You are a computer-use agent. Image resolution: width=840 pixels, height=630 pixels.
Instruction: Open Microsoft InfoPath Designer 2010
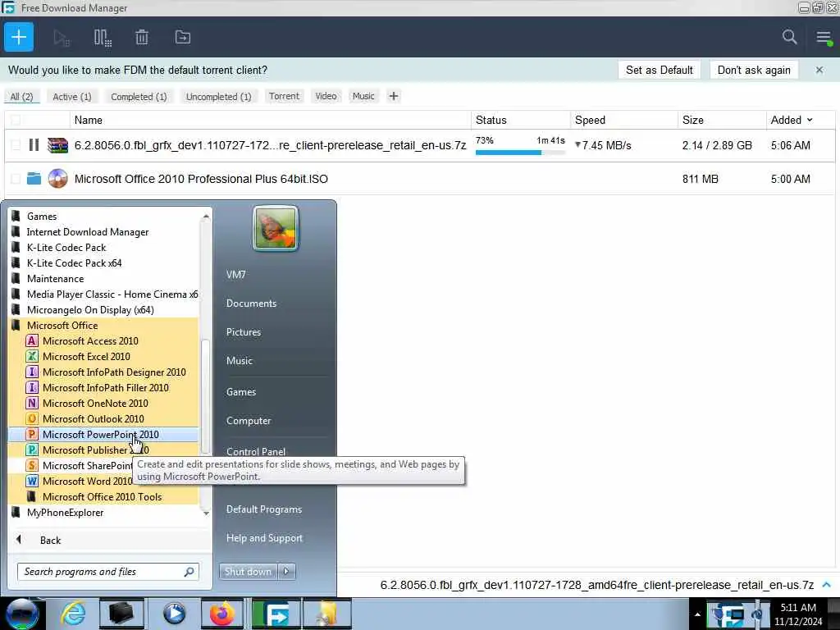tap(113, 372)
